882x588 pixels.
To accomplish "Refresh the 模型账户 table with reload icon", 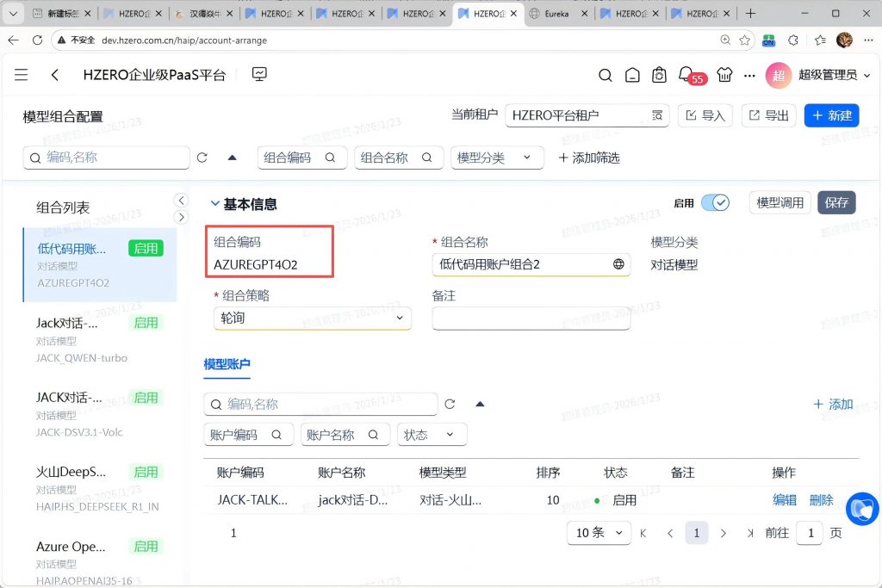I will tap(450, 404).
